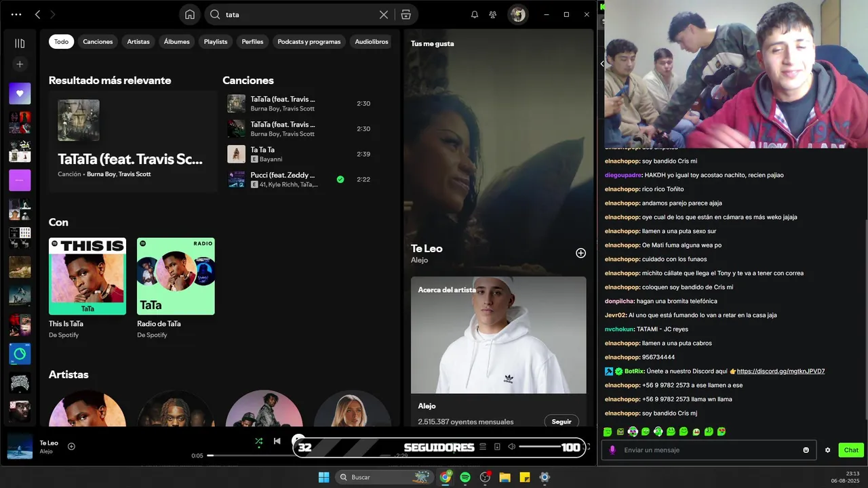Select the 'Audiolibros' filter chip
868x488 pixels.
(371, 41)
